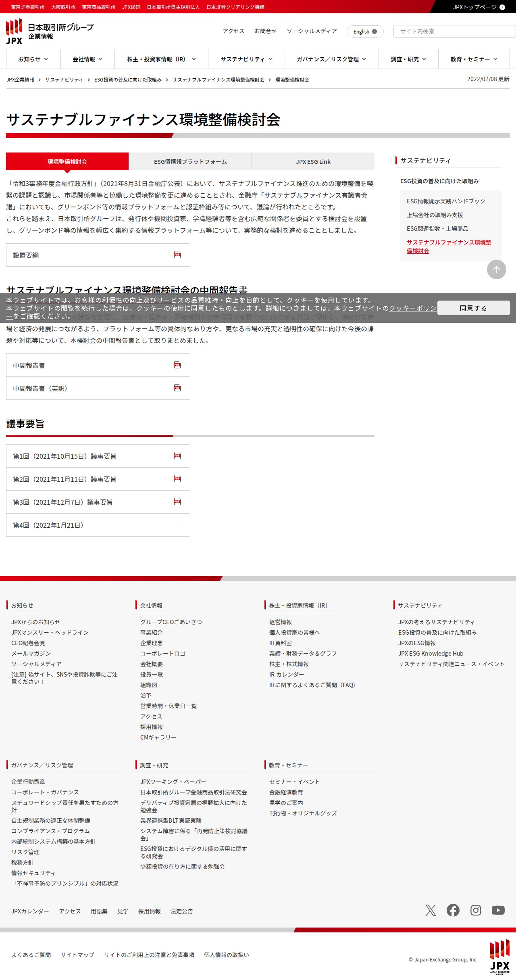Switch the site language to English
516x980 pixels.
click(365, 31)
